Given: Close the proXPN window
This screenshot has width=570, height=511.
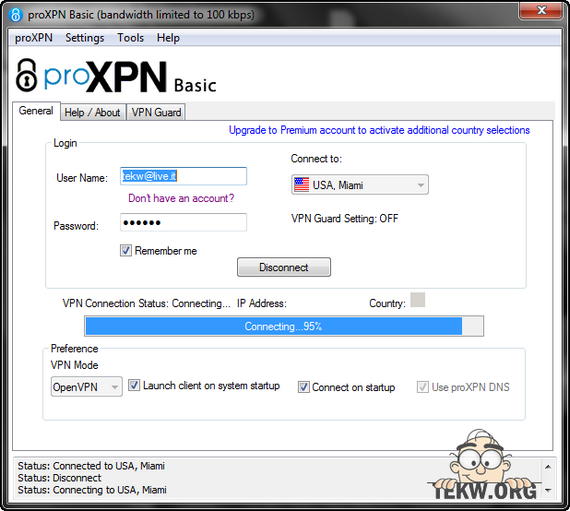Looking at the screenshot, I should [541, 11].
